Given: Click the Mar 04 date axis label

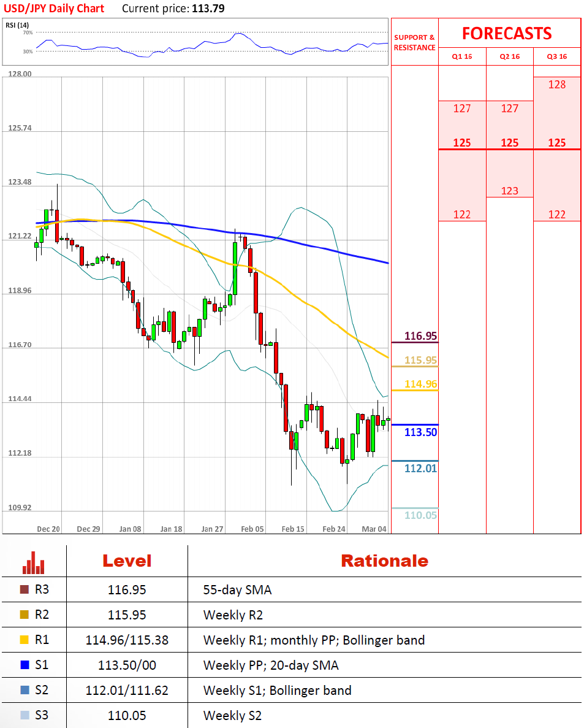Looking at the screenshot, I should (x=374, y=529).
